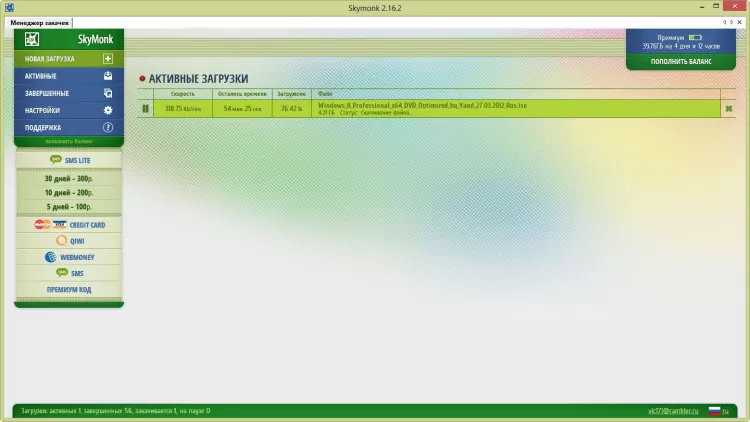Click the file size 4.21 ГБ status line
The width and height of the screenshot is (750, 422).
(364, 113)
